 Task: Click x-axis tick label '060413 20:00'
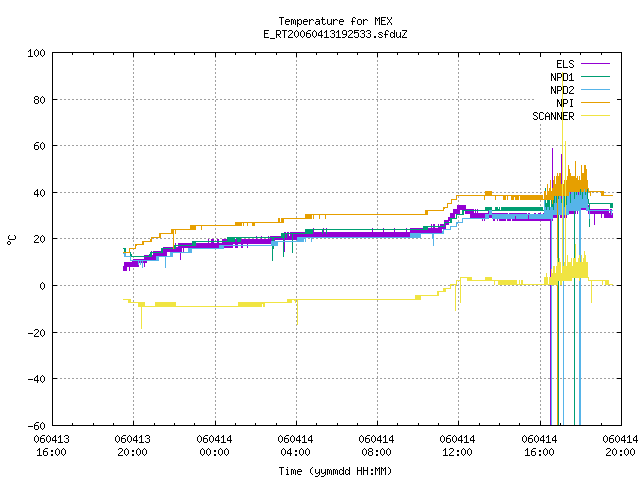click(133, 446)
